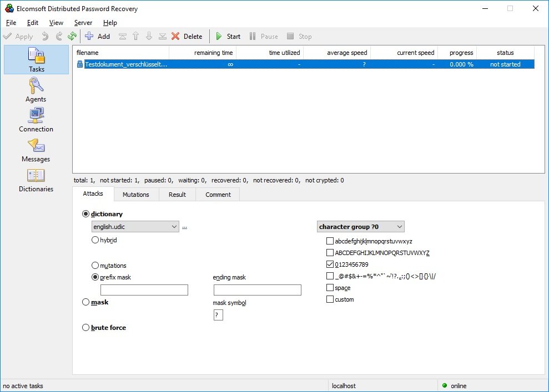Image resolution: width=549 pixels, height=392 pixels.
Task: Switch to the Attacks tab
Action: [93, 194]
